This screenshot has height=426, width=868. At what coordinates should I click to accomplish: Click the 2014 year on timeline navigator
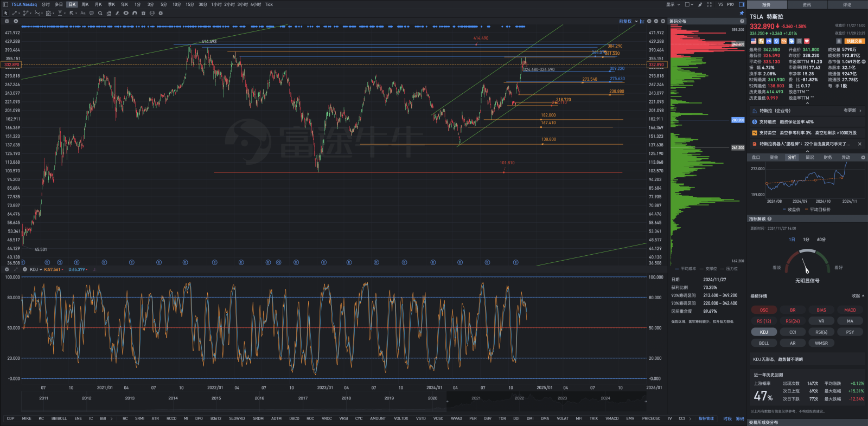coord(173,398)
